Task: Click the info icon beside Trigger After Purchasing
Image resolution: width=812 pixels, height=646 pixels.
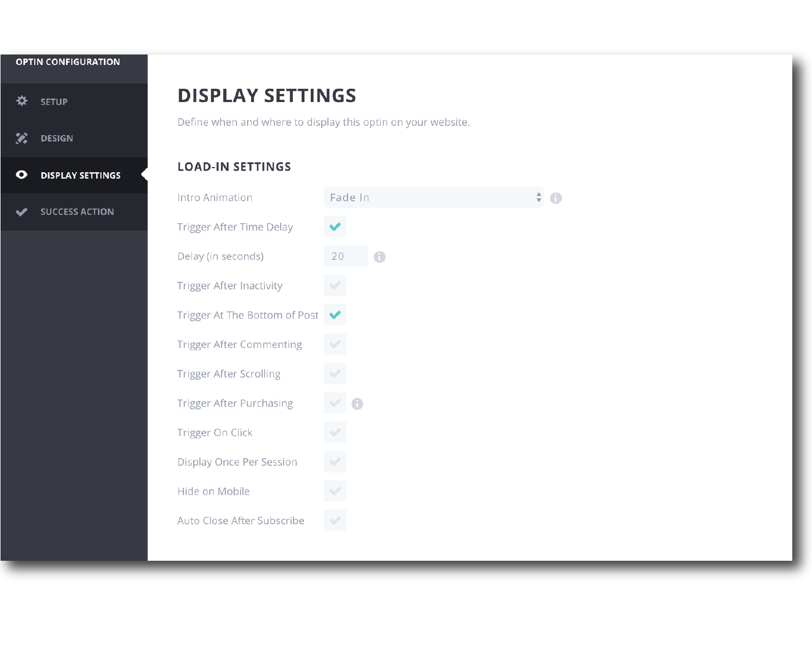Action: pyautogui.click(x=357, y=403)
